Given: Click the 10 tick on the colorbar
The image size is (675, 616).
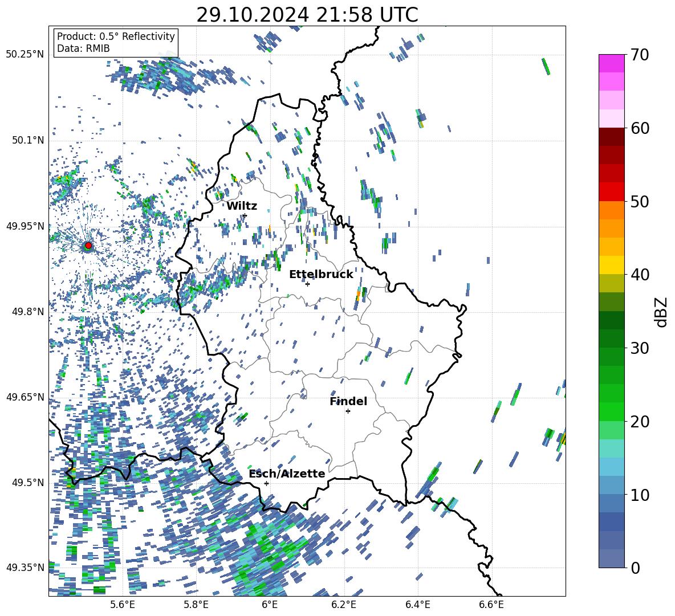Looking at the screenshot, I should (640, 495).
